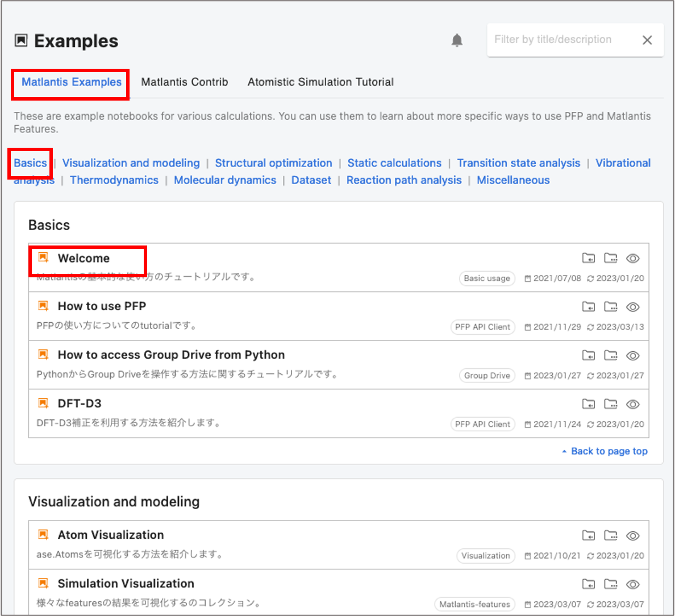Copy Welcome notebook using first folder icon
Image resolution: width=675 pixels, height=616 pixels.
pos(588,259)
